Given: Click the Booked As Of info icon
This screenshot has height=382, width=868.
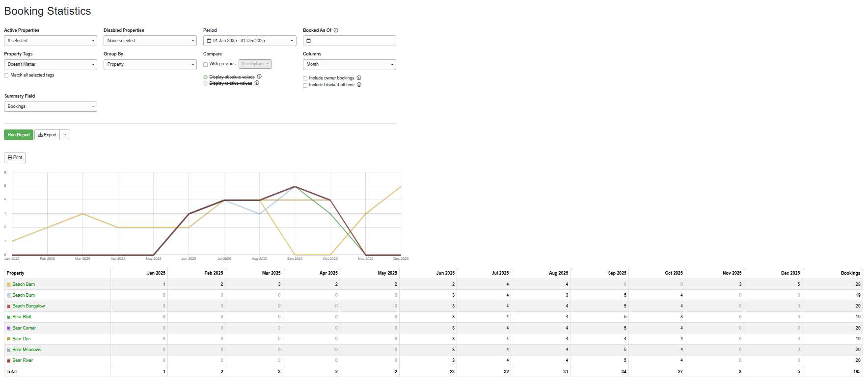Looking at the screenshot, I should pyautogui.click(x=336, y=30).
